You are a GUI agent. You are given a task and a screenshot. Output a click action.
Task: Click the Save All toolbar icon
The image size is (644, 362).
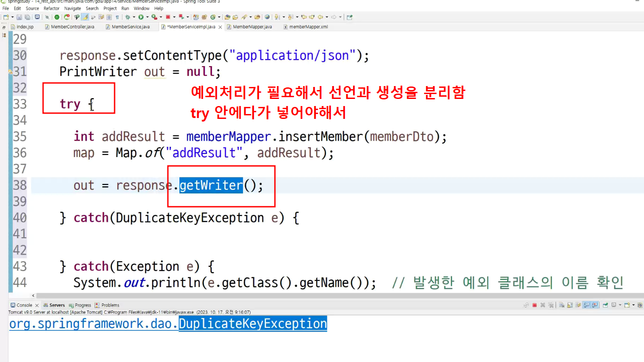[x=28, y=17]
